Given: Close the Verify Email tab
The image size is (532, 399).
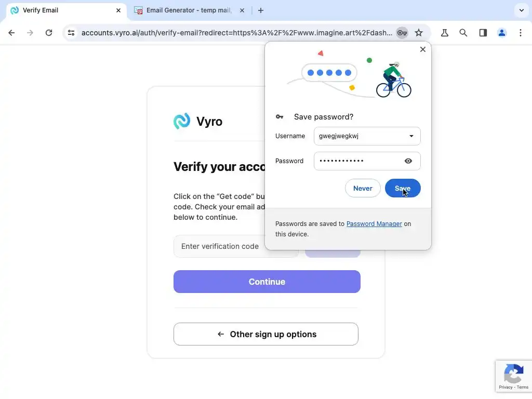Looking at the screenshot, I should click(118, 10).
